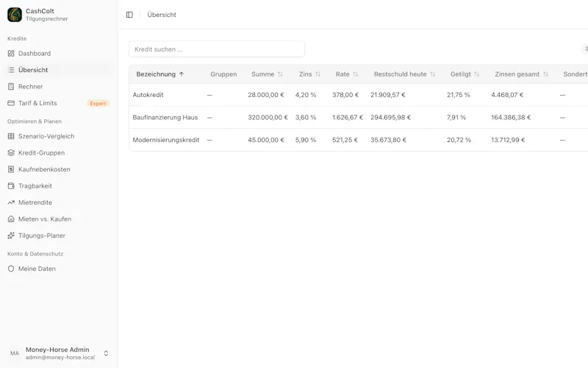The width and height of the screenshot is (588, 368).
Task: Click the Tilgungs-Planer sparkle icon
Action: pyautogui.click(x=11, y=236)
